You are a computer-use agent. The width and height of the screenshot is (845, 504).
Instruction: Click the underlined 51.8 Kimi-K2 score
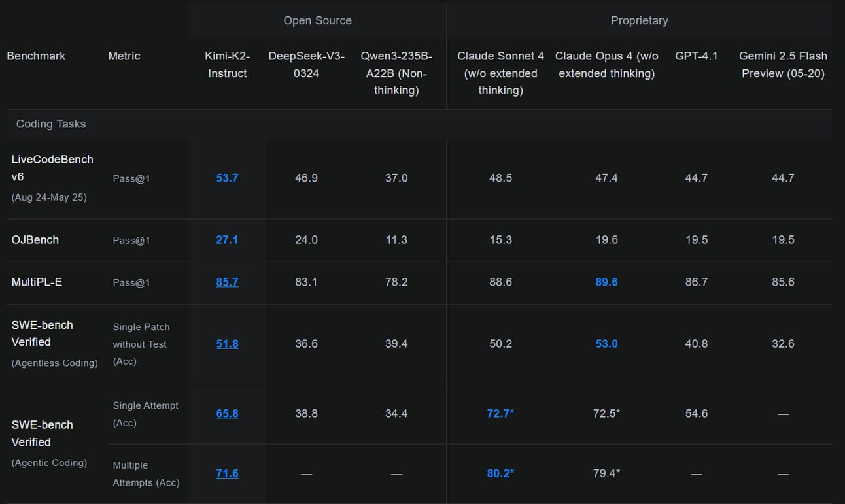pyautogui.click(x=227, y=344)
